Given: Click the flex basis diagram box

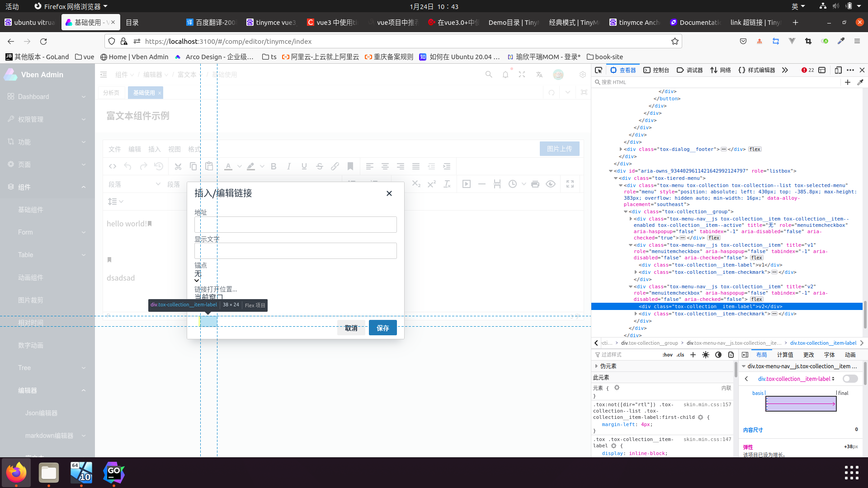Looking at the screenshot, I should click(801, 404).
